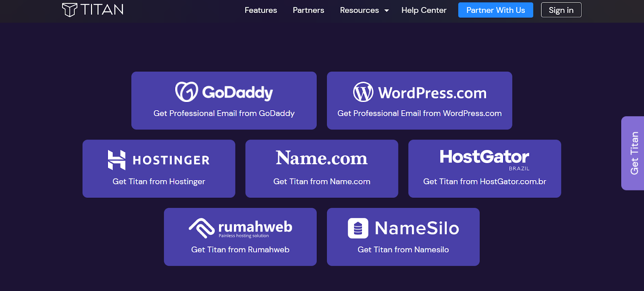Open the Features menu item
644x291 pixels.
261,10
